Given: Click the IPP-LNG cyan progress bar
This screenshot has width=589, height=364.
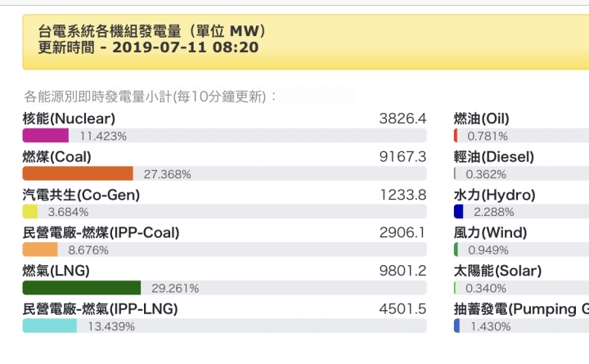Looking at the screenshot, I should [x=49, y=326].
